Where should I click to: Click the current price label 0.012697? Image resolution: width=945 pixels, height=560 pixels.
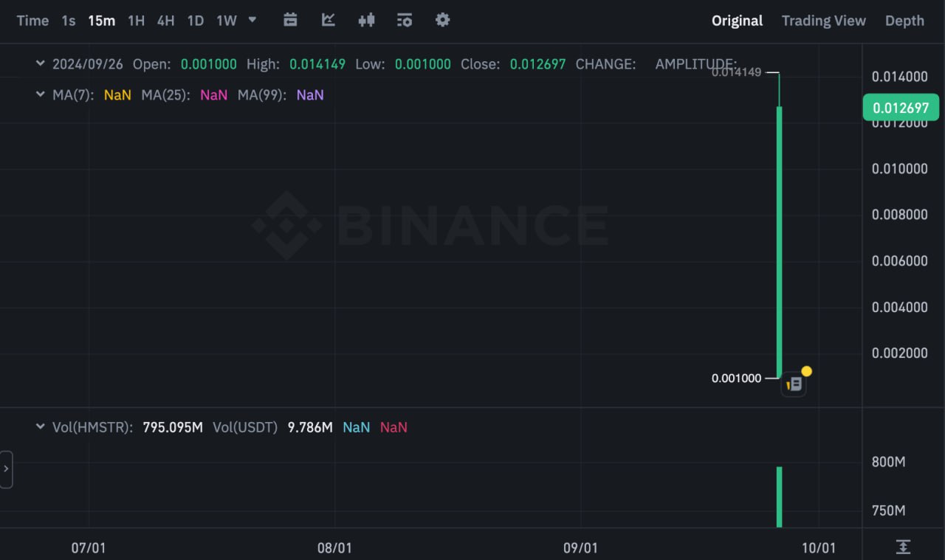[900, 108]
